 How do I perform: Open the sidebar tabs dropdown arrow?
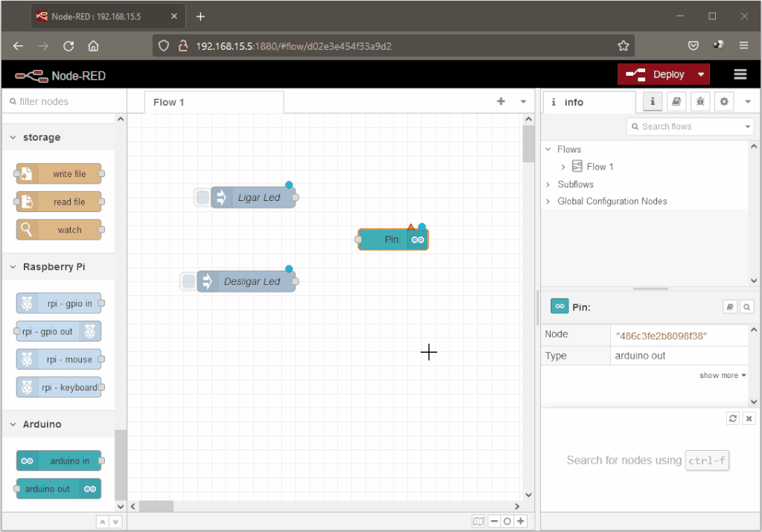click(747, 101)
